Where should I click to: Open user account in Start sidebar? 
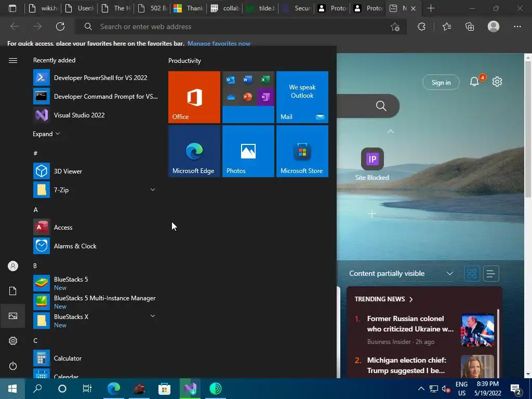(13, 266)
